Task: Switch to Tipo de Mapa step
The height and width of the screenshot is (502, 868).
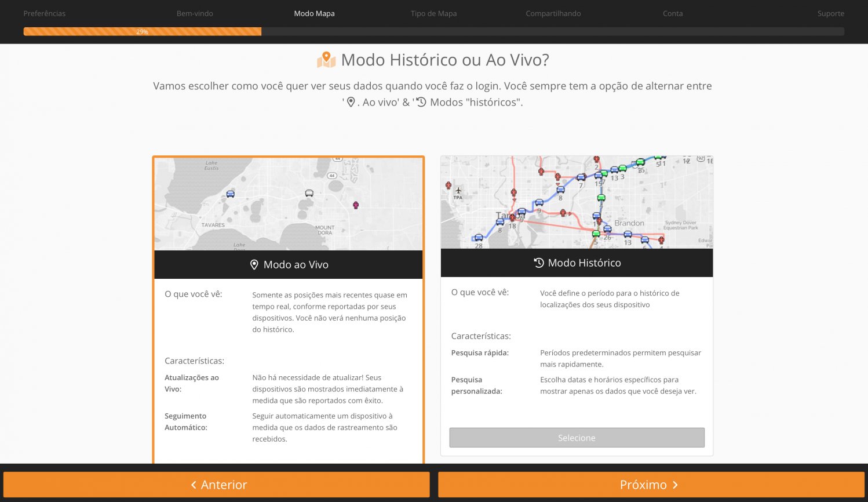Action: (433, 13)
